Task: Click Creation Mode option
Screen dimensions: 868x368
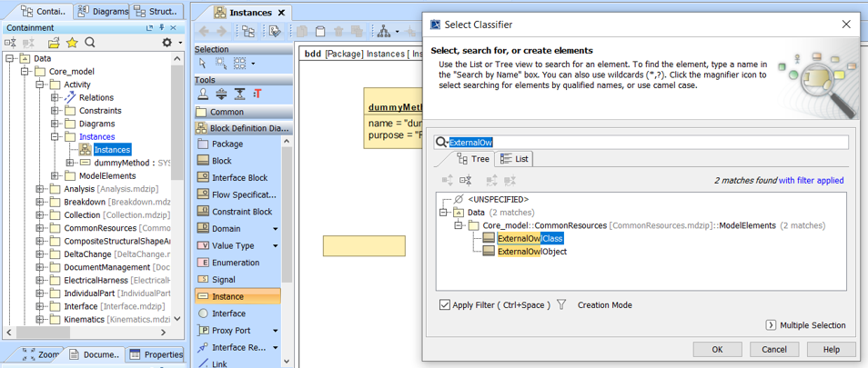Action: [x=604, y=305]
